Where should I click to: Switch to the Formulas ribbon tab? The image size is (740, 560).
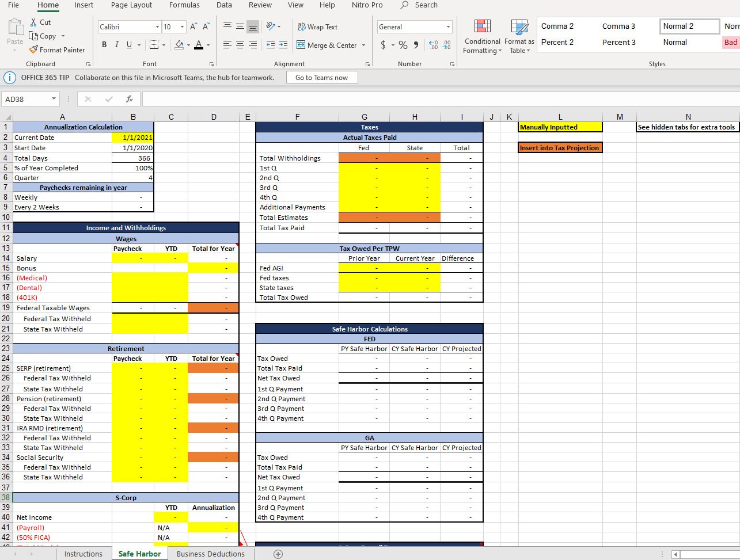pyautogui.click(x=184, y=5)
